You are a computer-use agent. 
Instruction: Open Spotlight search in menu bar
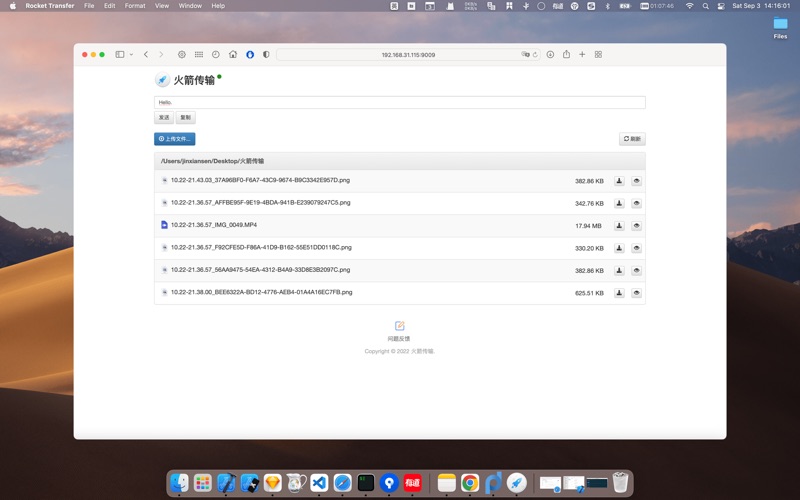(x=705, y=6)
